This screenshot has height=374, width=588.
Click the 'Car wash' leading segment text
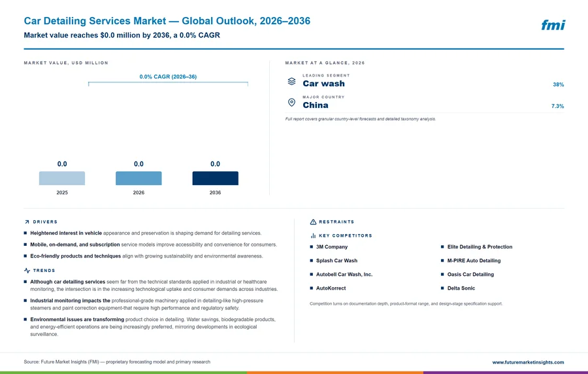pos(323,84)
